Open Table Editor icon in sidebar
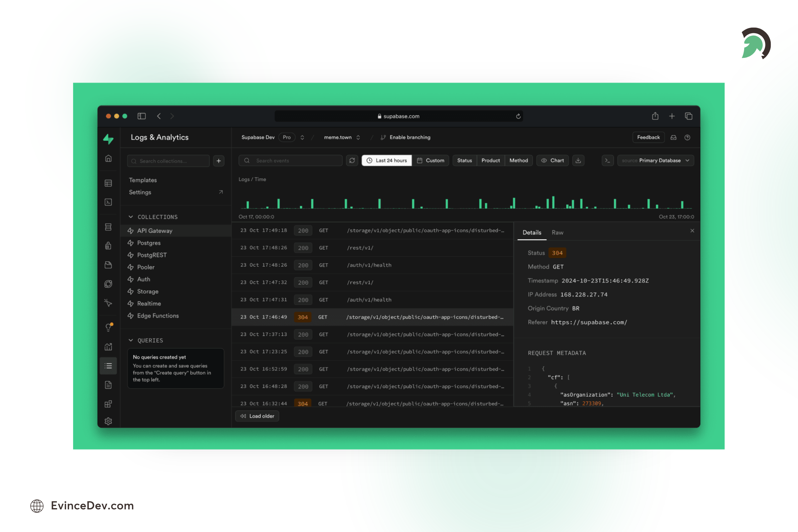The width and height of the screenshot is (798, 532). (108, 183)
